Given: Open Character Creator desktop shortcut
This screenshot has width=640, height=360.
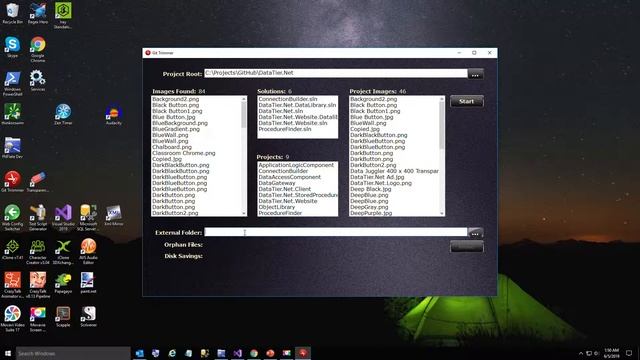Looking at the screenshot, I should [38, 251].
